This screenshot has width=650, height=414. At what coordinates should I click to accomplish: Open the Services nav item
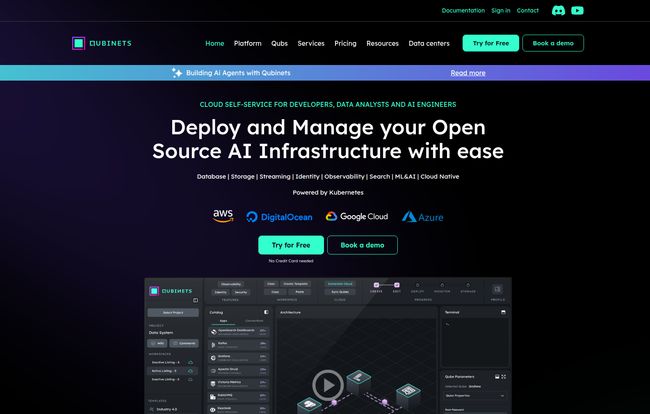point(311,43)
